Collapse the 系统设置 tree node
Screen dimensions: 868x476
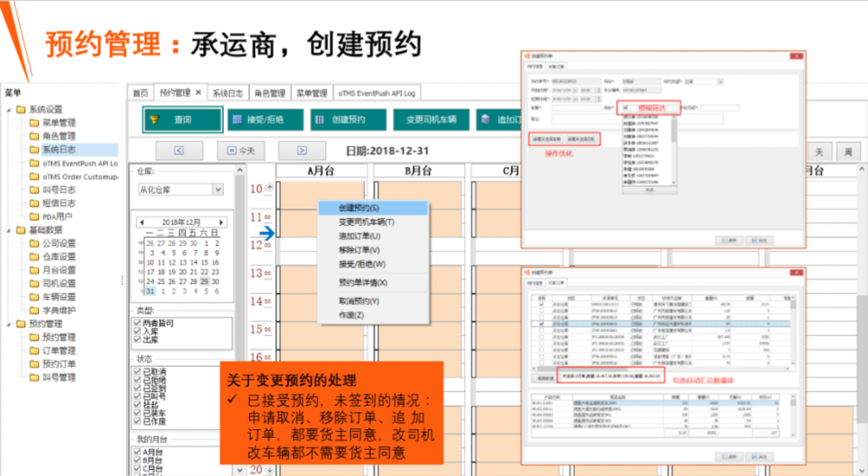point(8,109)
